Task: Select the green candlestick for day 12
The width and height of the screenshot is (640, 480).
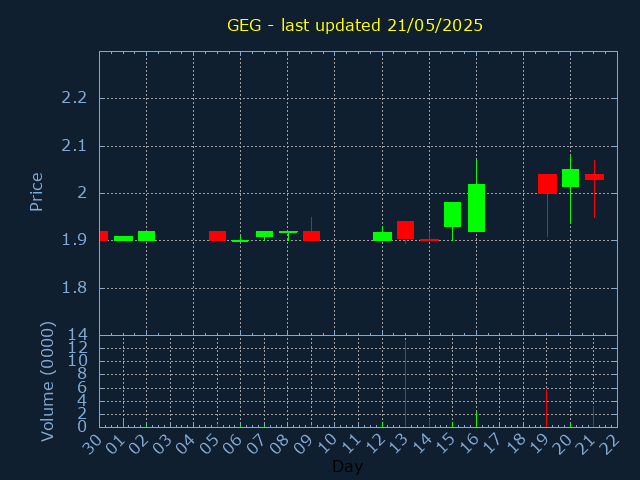Action: click(x=382, y=236)
